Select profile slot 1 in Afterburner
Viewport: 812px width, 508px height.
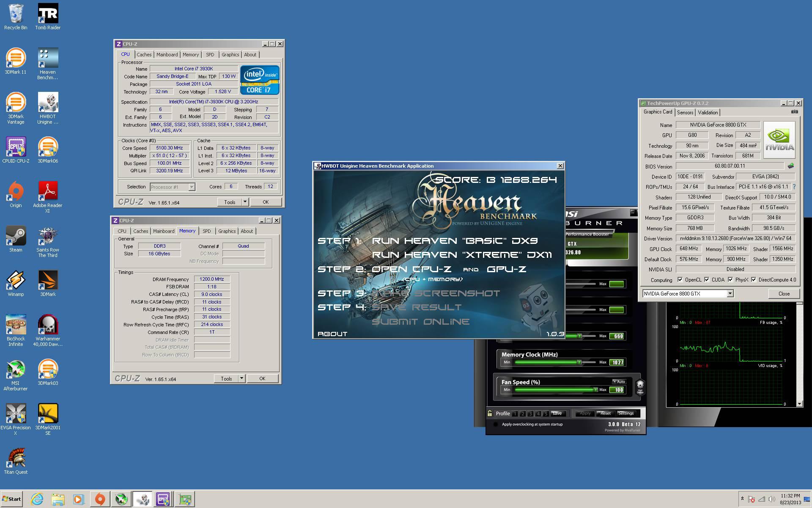click(515, 414)
